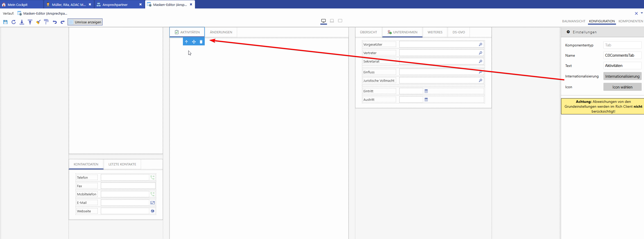The width and height of the screenshot is (644, 239).
Task: Switch to tablet preview layout
Action: pos(332,21)
